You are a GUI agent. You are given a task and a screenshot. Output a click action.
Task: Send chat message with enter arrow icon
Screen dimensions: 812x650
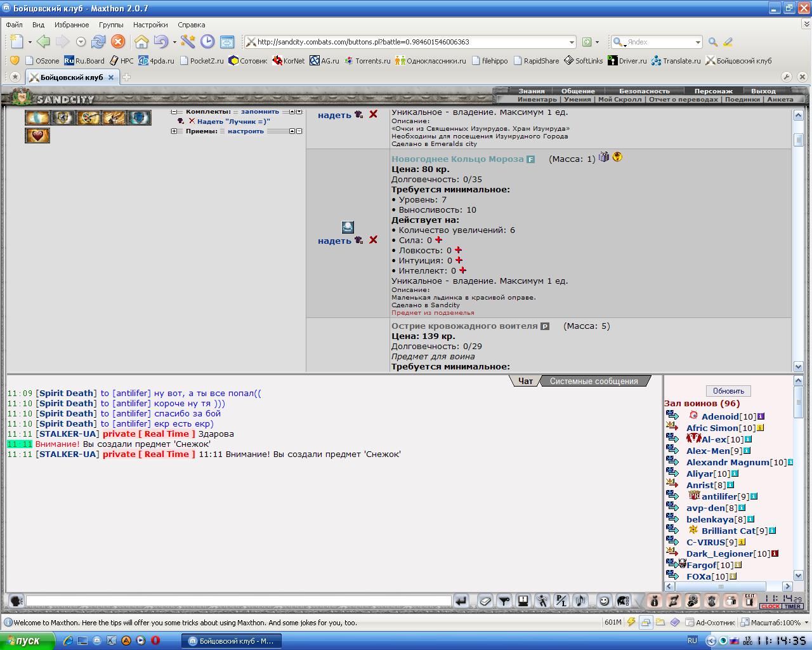tap(461, 600)
